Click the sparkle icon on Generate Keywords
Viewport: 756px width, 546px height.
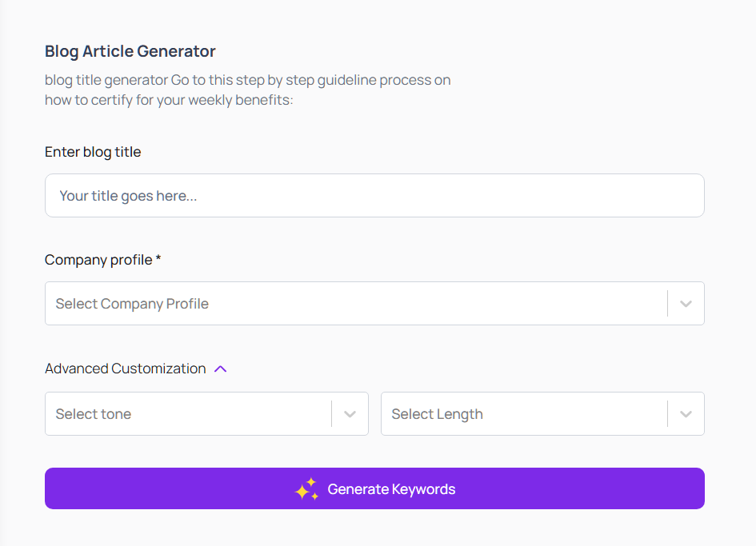click(x=306, y=489)
